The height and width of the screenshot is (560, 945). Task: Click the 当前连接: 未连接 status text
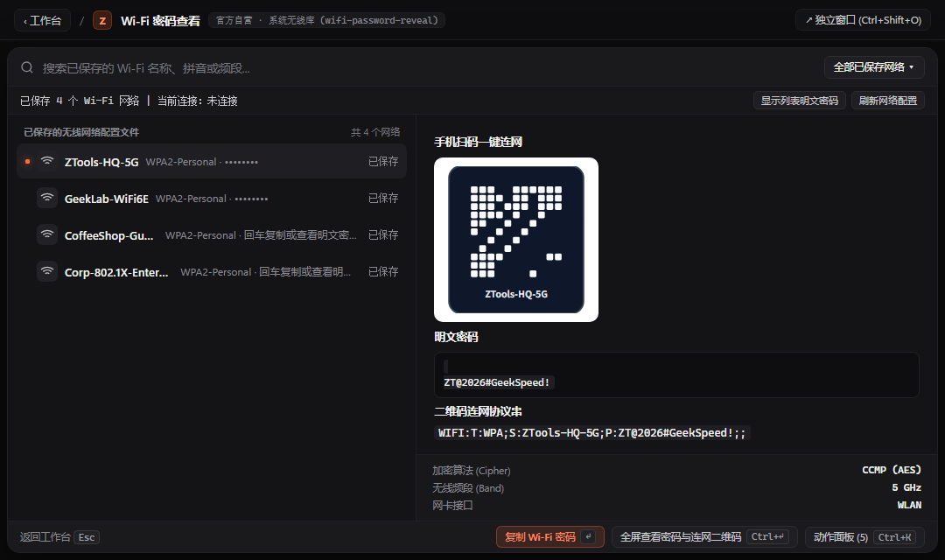pos(198,101)
